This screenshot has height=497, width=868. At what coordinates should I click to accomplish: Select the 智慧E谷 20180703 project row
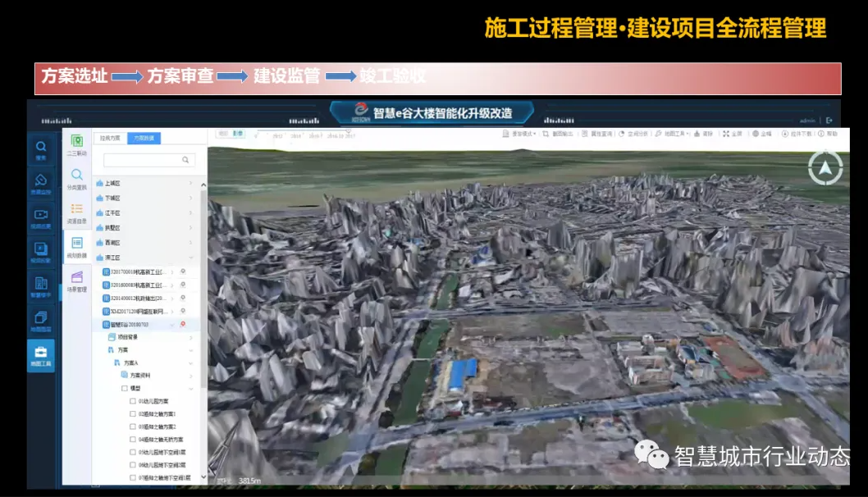pos(147,325)
